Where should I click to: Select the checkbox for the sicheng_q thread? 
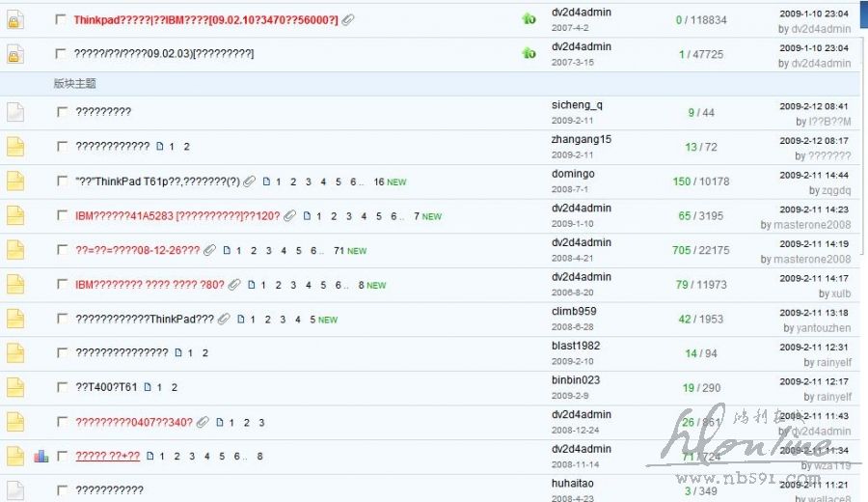click(x=62, y=112)
